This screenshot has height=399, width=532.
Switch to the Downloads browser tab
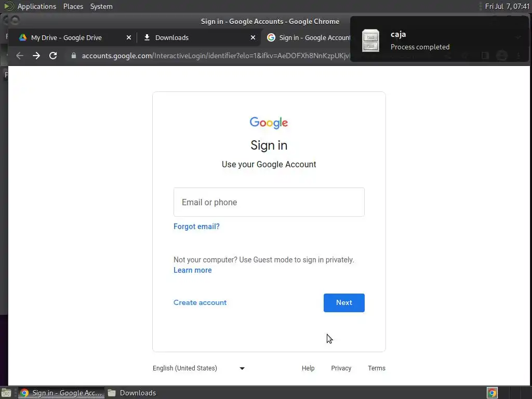point(199,37)
